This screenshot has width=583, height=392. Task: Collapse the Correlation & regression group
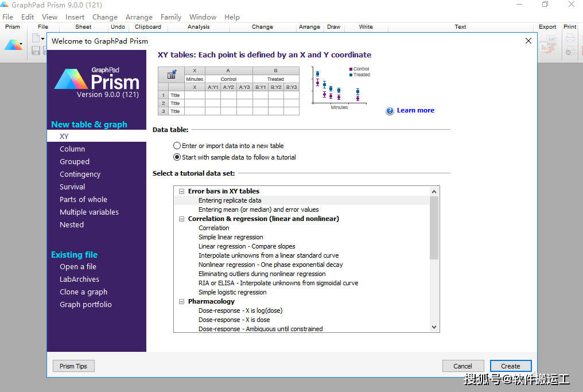tap(181, 219)
